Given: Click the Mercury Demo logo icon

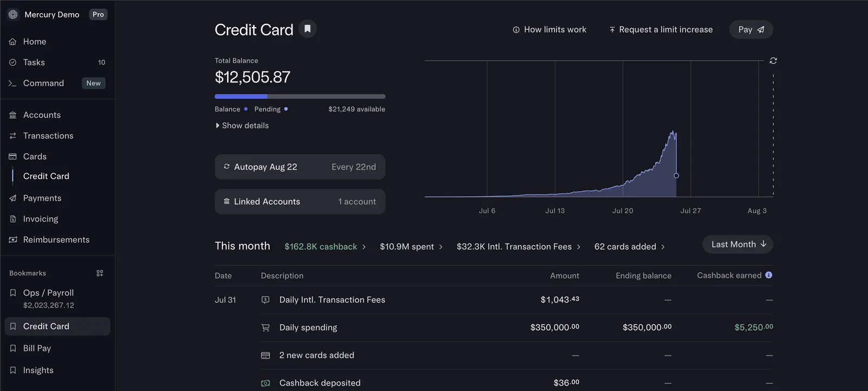Looking at the screenshot, I should [13, 15].
